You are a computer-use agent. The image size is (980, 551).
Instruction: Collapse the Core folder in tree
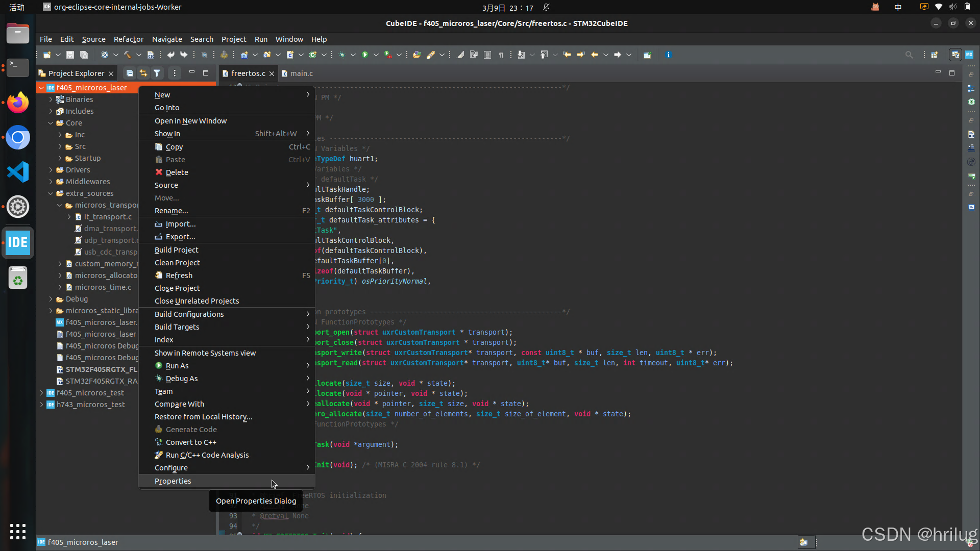tap(51, 123)
